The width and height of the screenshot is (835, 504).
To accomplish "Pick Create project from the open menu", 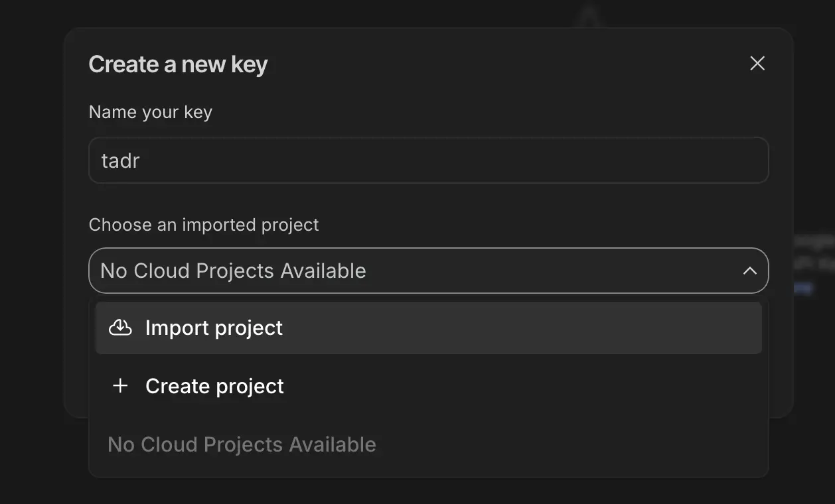I will [x=214, y=385].
